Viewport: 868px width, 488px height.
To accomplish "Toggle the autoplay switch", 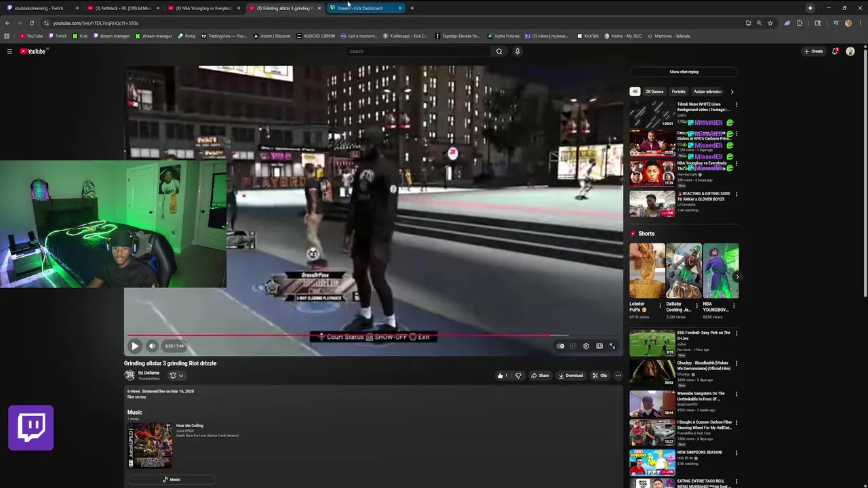I will pyautogui.click(x=561, y=346).
